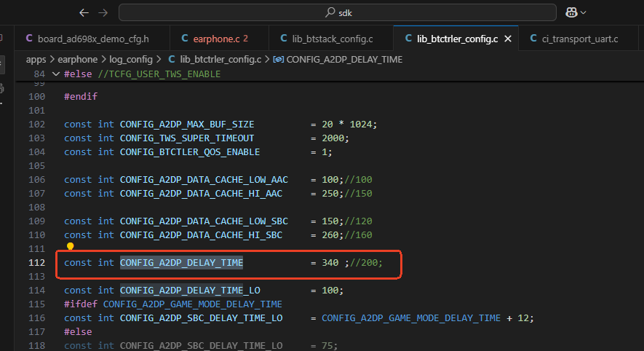
Task: Click CONFIG_A2DP_DATA_CACHE_LOW_AAC identifier
Action: pos(204,180)
